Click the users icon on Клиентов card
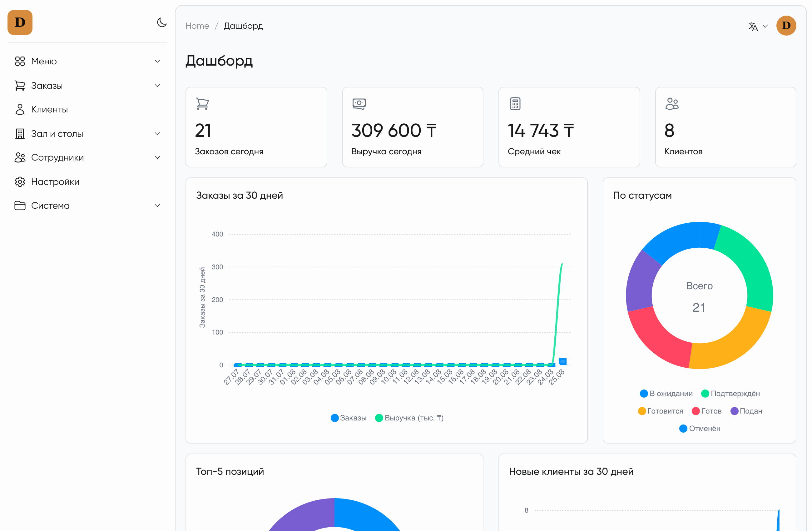The width and height of the screenshot is (812, 531). click(672, 103)
